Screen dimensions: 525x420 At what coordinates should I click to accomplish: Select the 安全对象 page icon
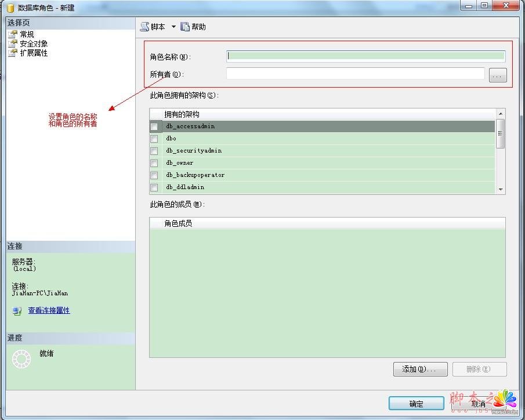[13, 44]
